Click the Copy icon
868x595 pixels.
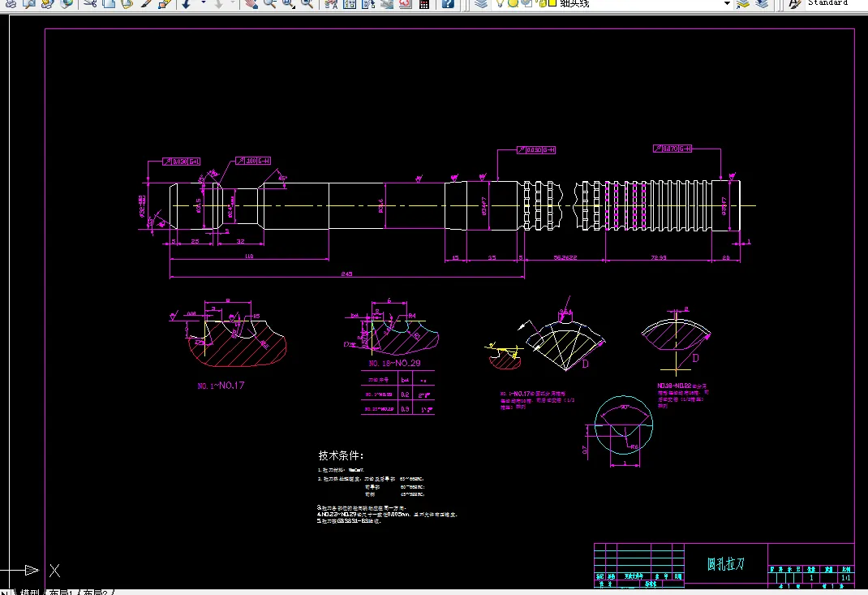[109, 3]
